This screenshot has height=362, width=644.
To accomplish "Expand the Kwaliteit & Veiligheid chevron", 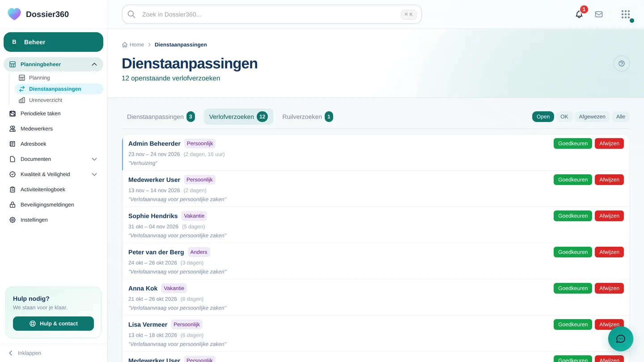I will tap(94, 174).
